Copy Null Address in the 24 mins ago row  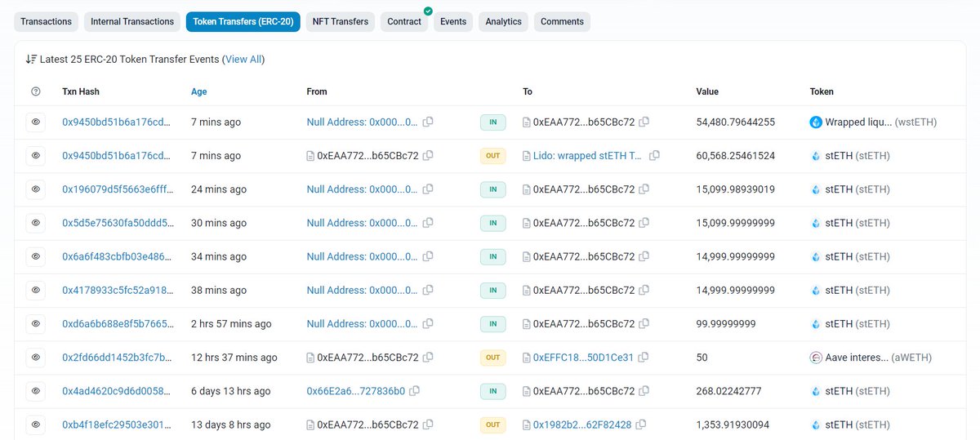(428, 189)
